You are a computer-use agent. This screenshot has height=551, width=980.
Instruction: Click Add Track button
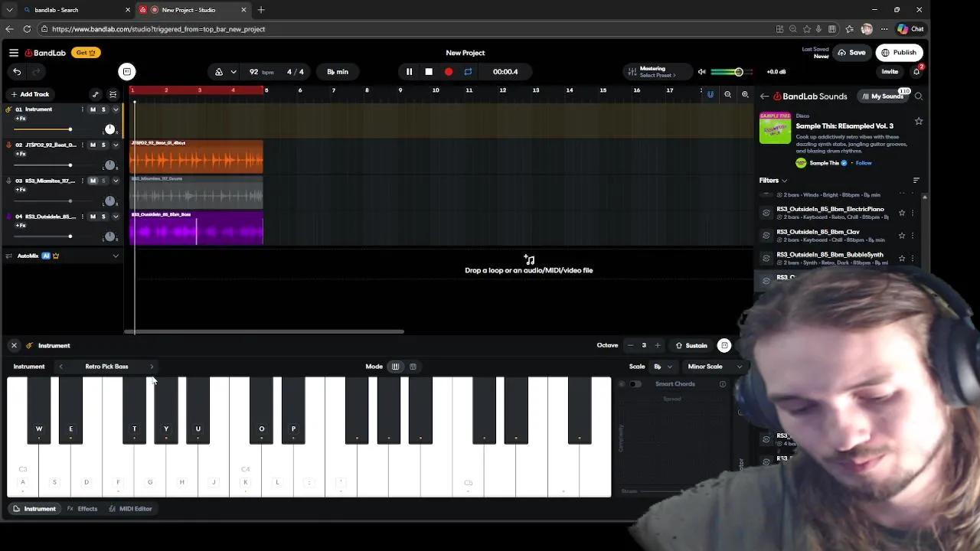30,94
